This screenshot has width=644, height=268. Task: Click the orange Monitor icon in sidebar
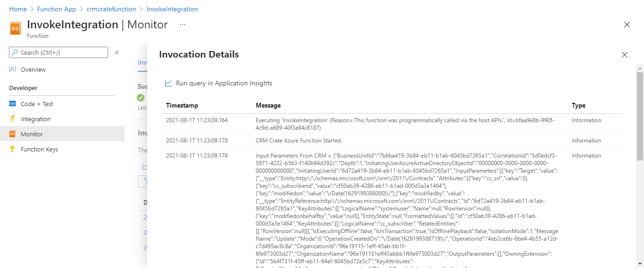13,134
